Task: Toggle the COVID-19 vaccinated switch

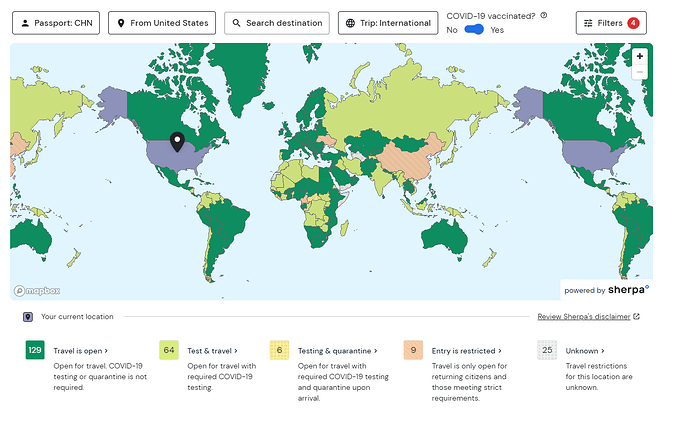Action: point(474,30)
